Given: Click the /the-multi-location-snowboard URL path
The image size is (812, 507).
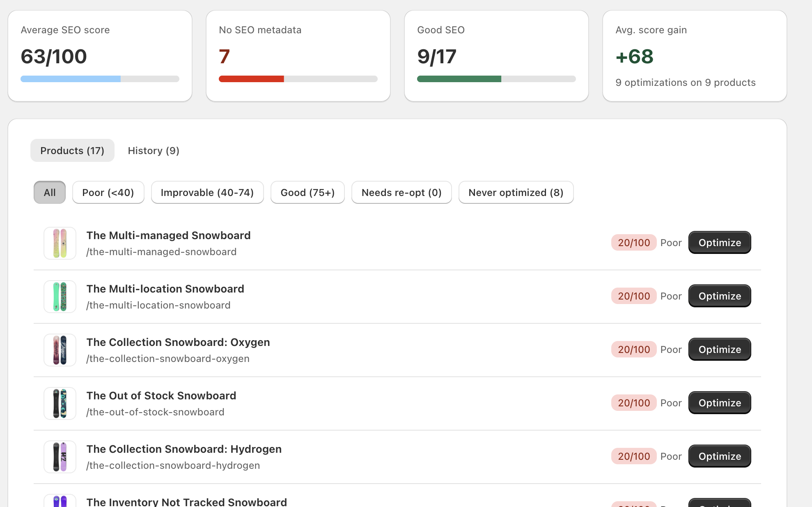Looking at the screenshot, I should (158, 305).
